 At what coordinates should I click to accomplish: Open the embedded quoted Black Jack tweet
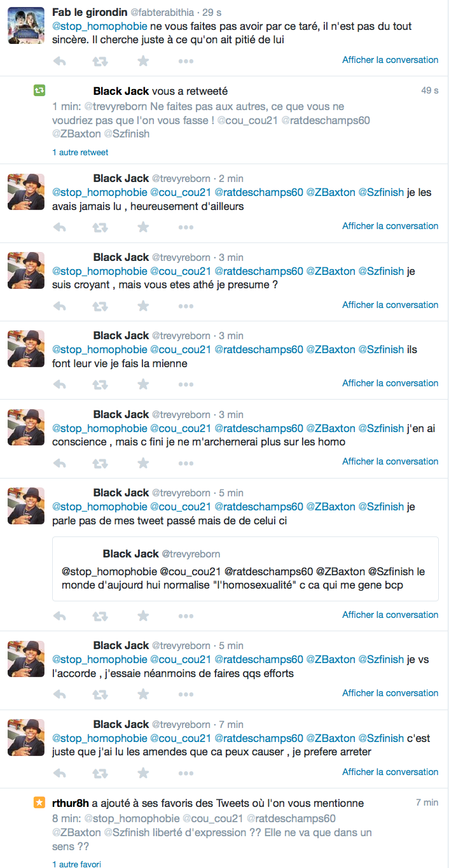tap(245, 568)
